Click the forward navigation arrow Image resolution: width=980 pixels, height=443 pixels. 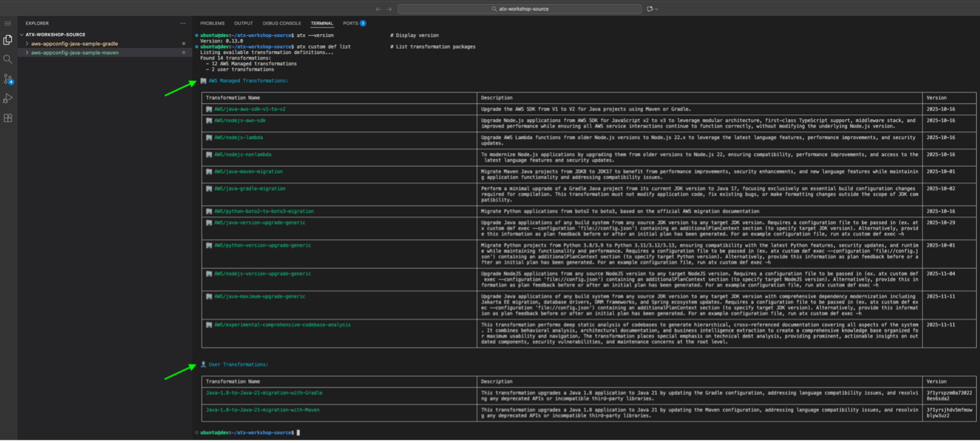(x=389, y=9)
